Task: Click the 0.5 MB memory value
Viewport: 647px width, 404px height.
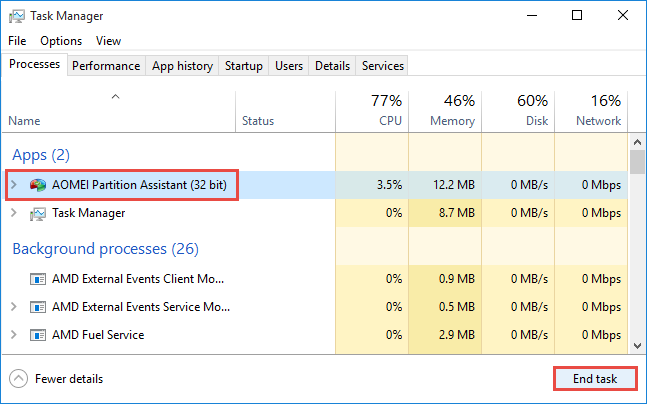Action: click(457, 307)
